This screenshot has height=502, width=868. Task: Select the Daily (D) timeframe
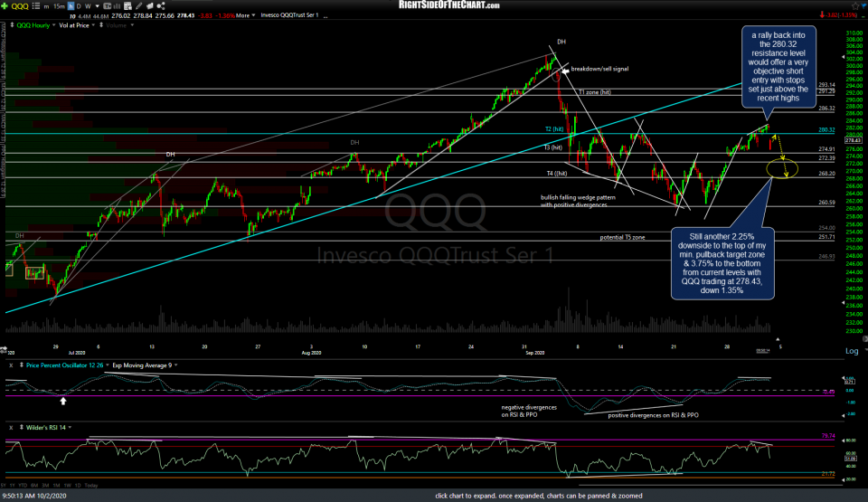[79, 6]
